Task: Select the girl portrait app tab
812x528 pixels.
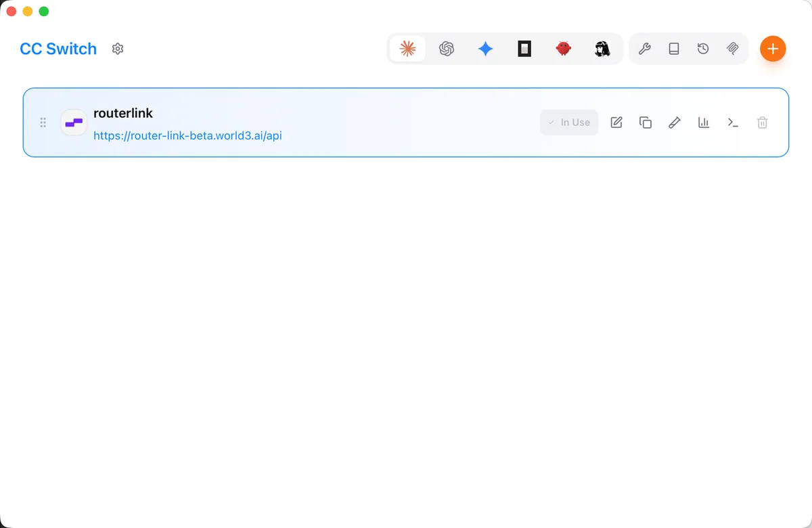Action: 602,49
